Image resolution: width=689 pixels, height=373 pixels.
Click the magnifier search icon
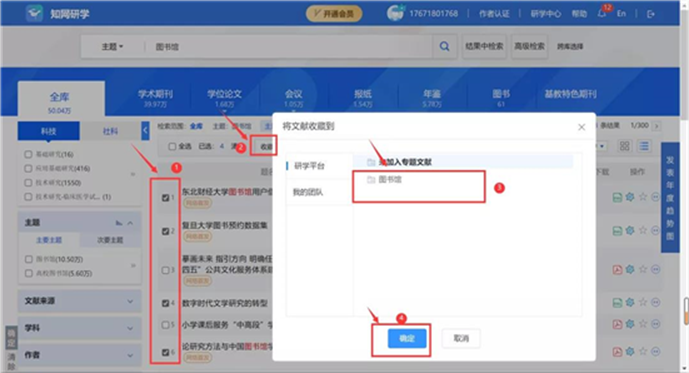(x=444, y=46)
